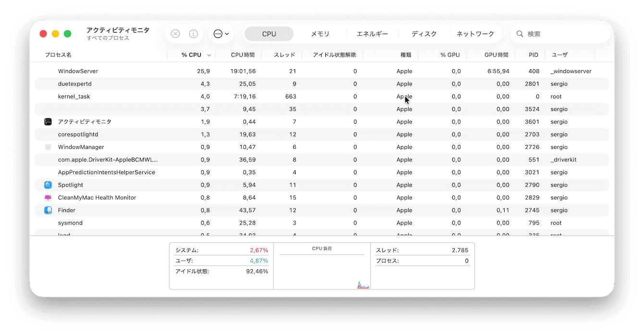Select the WindowManager process name
644x336 pixels.
click(x=81, y=147)
